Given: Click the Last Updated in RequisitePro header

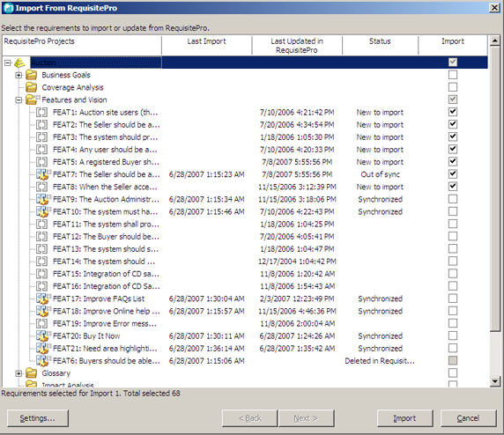Looking at the screenshot, I should (x=297, y=45).
